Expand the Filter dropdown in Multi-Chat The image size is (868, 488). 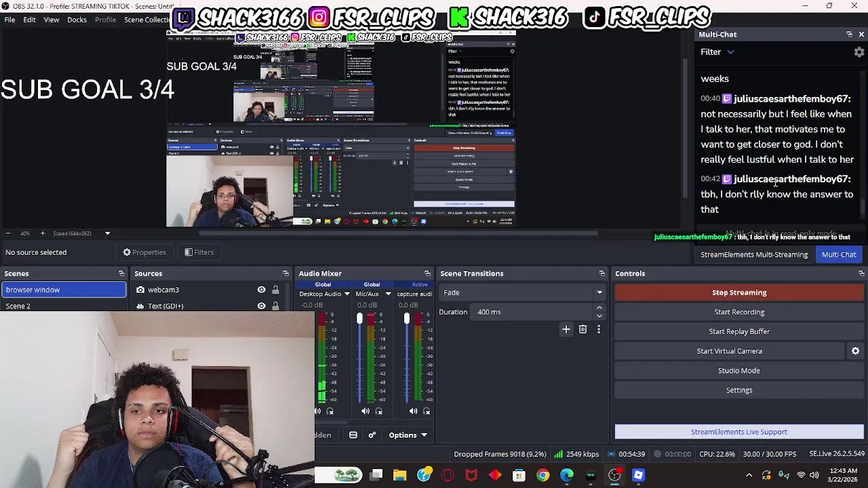[730, 52]
